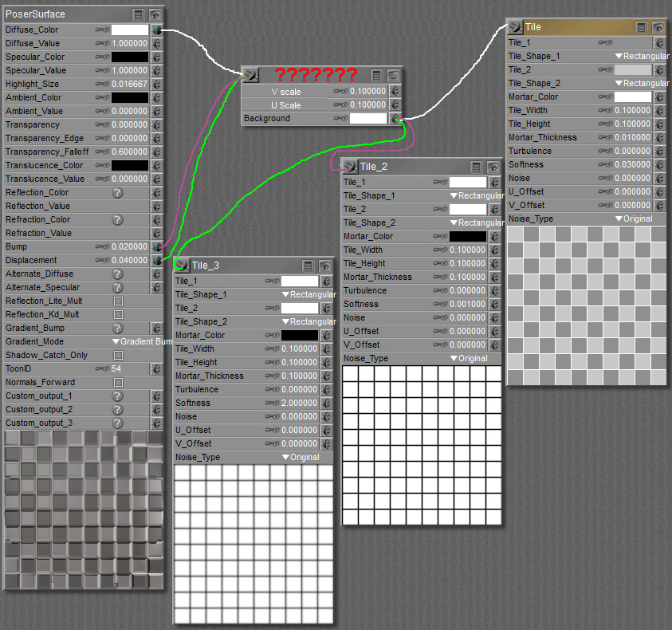Click the Background color swatch
Screen dimensions: 672x630
pos(368,119)
